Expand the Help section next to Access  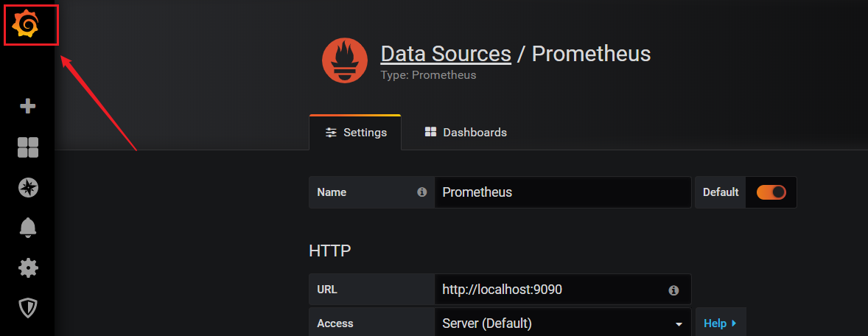pos(720,323)
